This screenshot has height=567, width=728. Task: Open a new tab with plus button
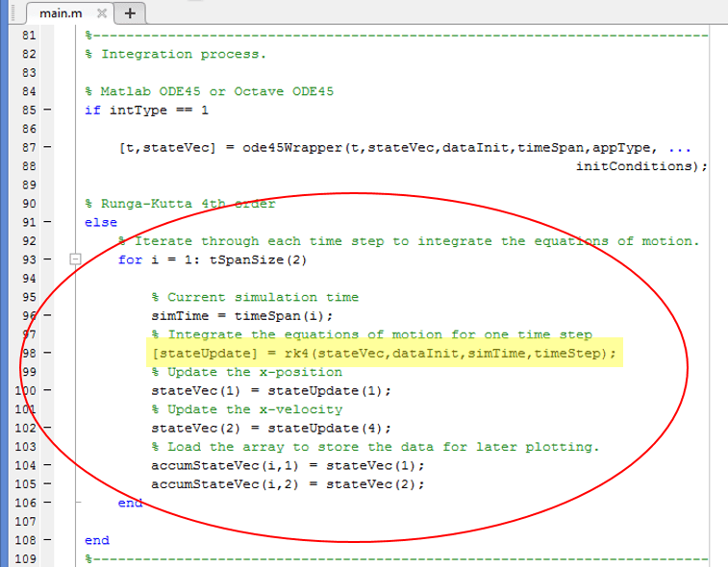click(130, 12)
